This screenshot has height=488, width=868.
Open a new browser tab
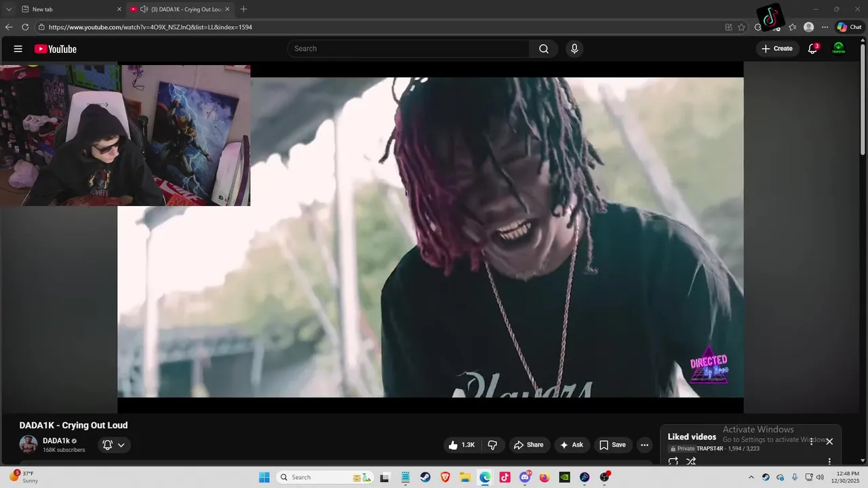click(243, 9)
